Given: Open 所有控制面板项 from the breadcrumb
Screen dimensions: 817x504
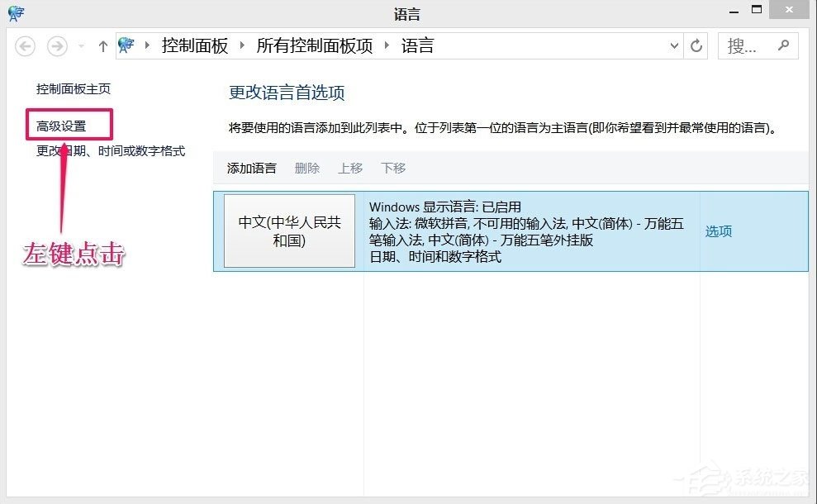Looking at the screenshot, I should coord(312,45).
